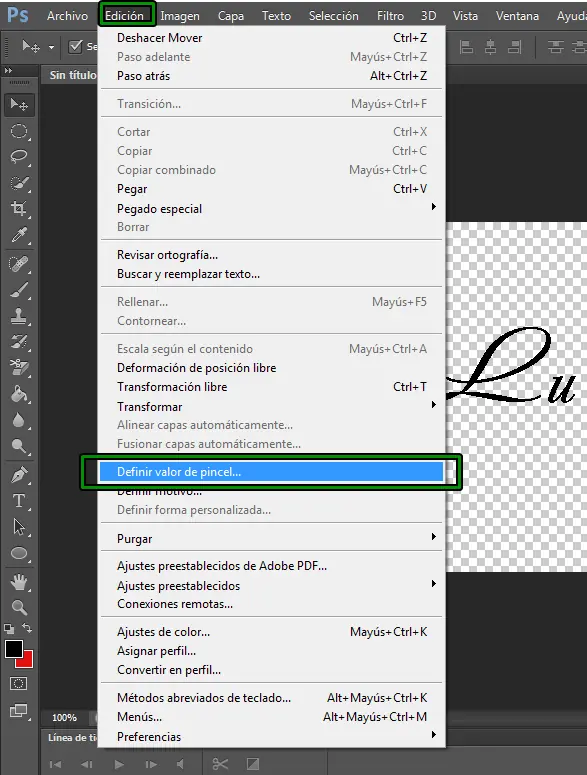Select the Quick Selection tool
This screenshot has width=587, height=775.
pyautogui.click(x=19, y=183)
